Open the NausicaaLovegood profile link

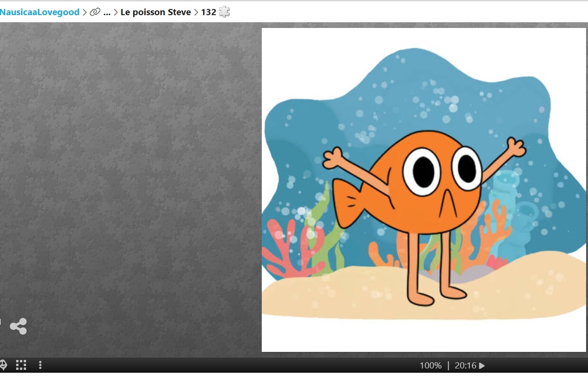(x=40, y=12)
